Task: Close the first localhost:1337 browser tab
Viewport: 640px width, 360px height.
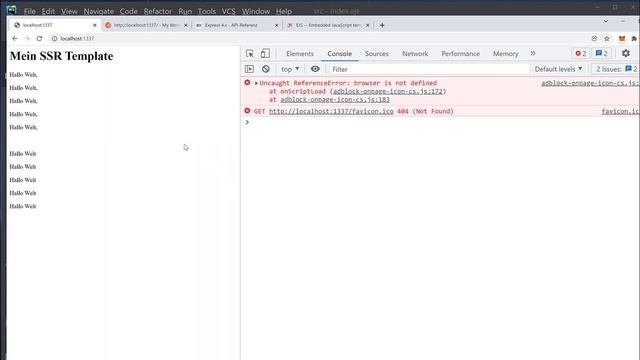Action: [x=95, y=25]
